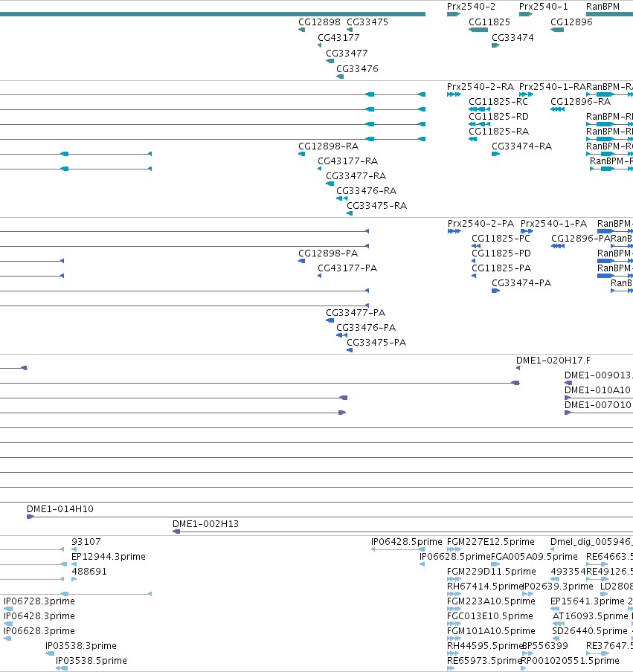Select EST IP06628.3prime
This screenshot has height=672, width=633.
click(x=39, y=631)
